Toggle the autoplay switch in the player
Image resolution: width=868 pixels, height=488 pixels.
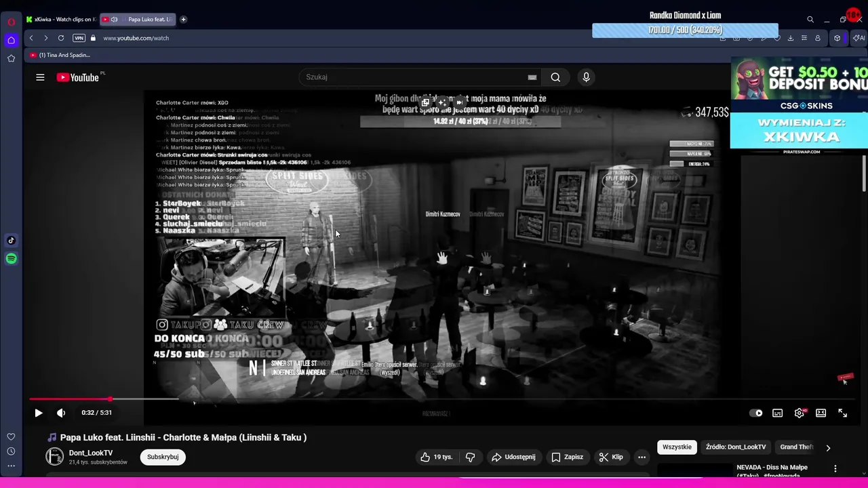tap(755, 413)
